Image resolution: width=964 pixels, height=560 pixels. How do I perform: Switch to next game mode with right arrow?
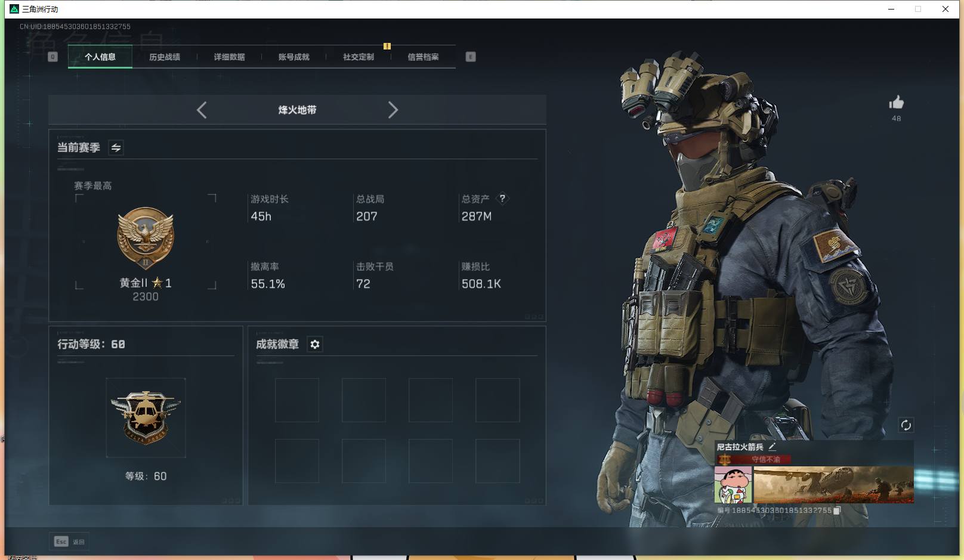[x=393, y=110]
